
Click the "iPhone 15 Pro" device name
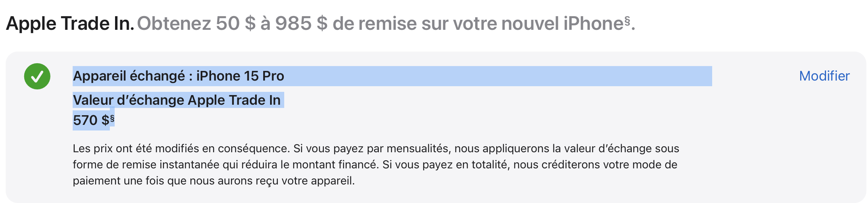(240, 76)
